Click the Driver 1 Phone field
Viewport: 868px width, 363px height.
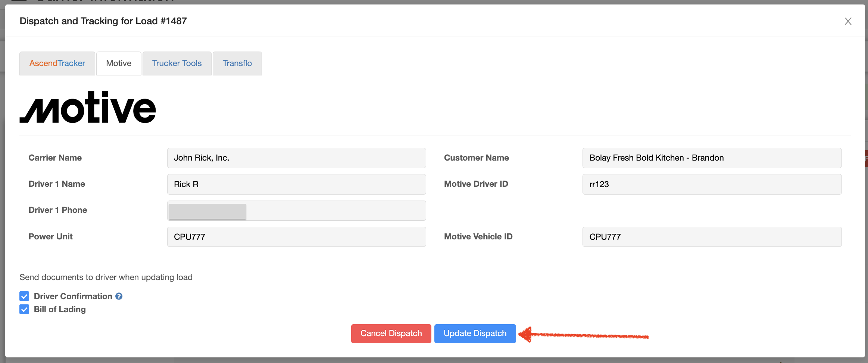(296, 211)
